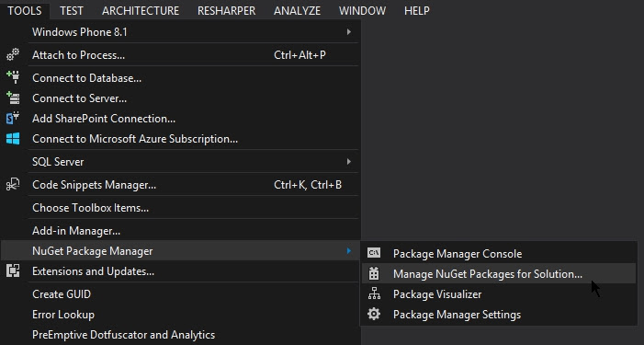Click the Package Visualizer diagram icon
The width and height of the screenshot is (644, 345).
click(x=374, y=293)
